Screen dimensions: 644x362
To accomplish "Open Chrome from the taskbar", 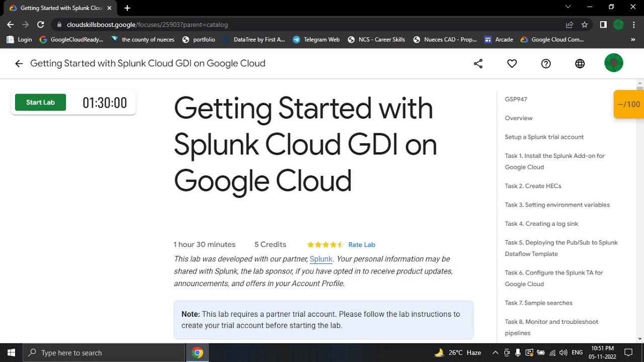I will (x=198, y=352).
